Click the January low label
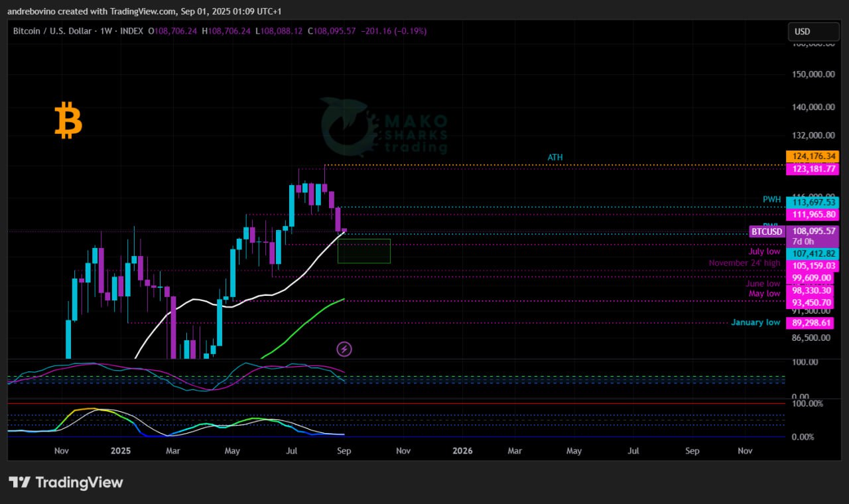This screenshot has width=849, height=504. pos(755,322)
